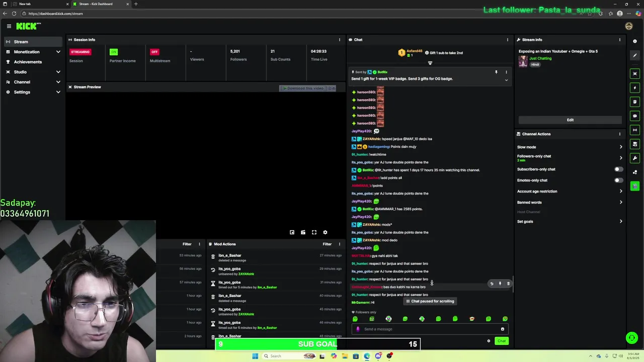Open Followers-only chat settings

click(x=570, y=157)
